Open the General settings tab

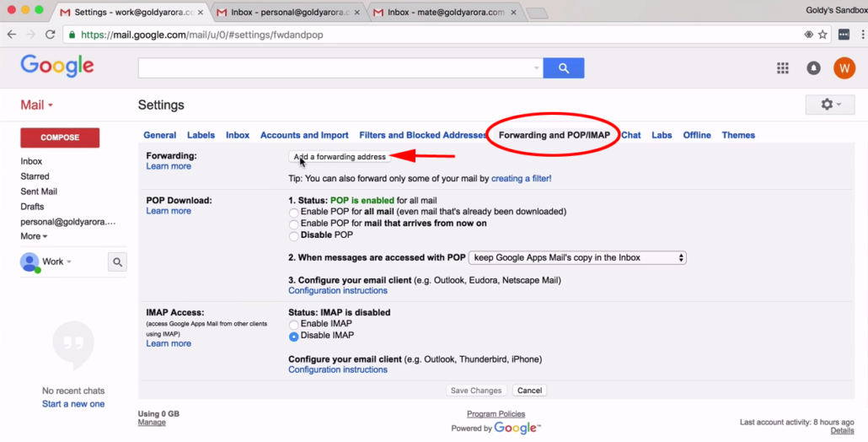[159, 135]
